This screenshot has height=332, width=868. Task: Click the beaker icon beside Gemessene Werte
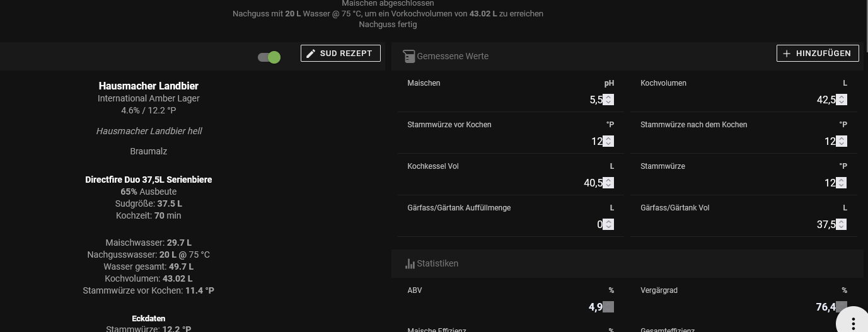point(408,56)
